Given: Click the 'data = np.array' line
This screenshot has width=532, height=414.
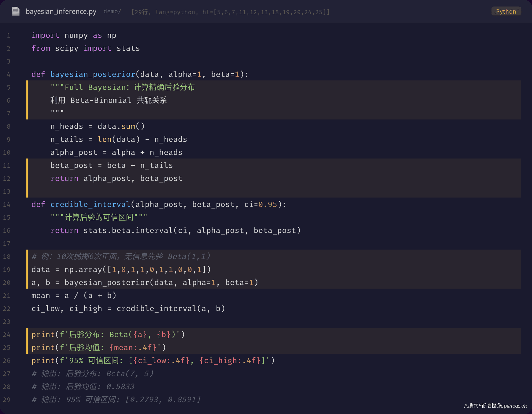Looking at the screenshot, I should (121, 270).
